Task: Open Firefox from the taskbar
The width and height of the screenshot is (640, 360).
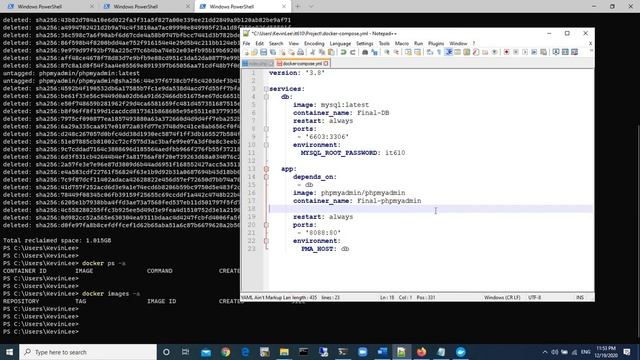Action: point(421,352)
